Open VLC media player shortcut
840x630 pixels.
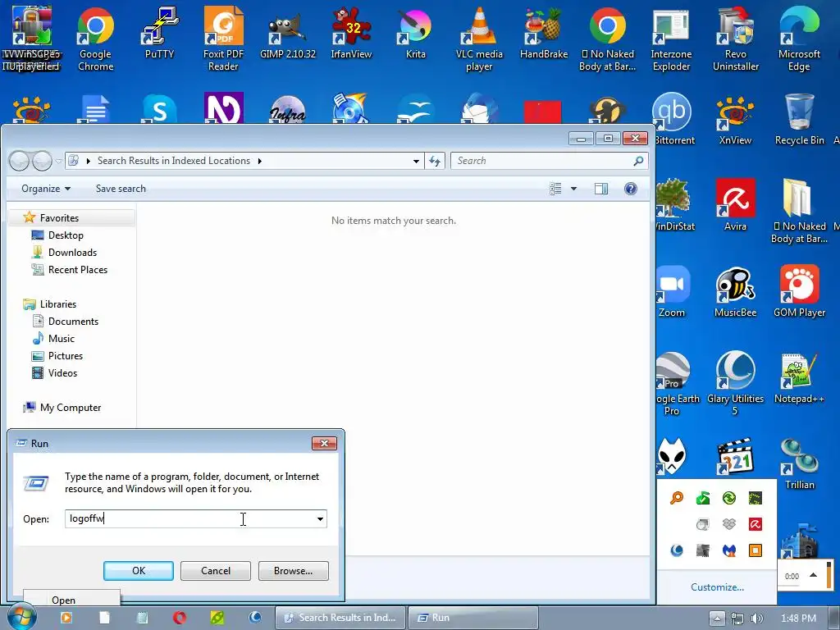tap(479, 39)
